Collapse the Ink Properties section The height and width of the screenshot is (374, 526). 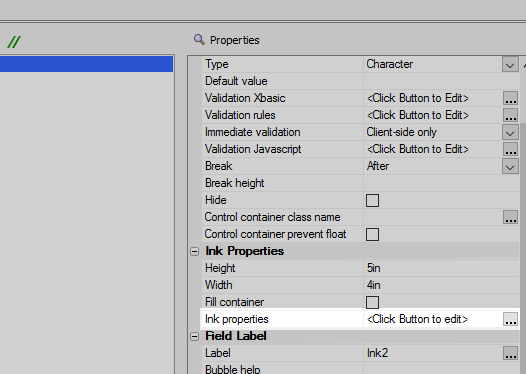(x=195, y=252)
